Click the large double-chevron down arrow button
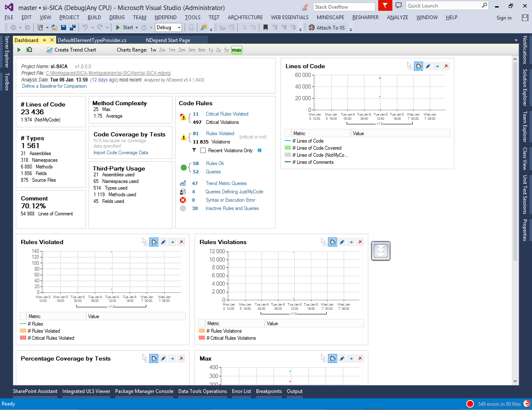Screen dimensions: 532x410 pyautogui.click(x=381, y=251)
